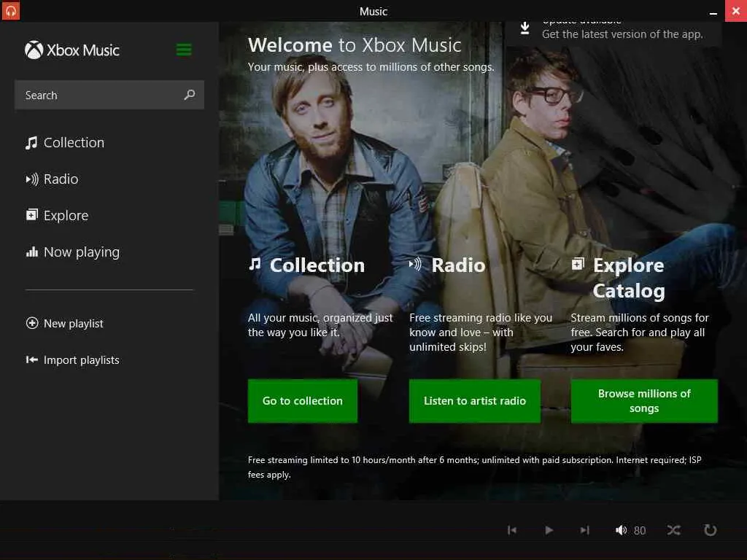Click the Xbox logo icon in sidebar
Viewport: 747px width, 560px height.
coord(34,50)
